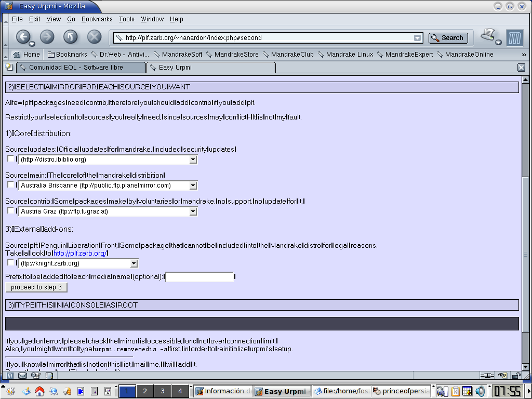Launch the Konqueror web browser icon
This screenshot has width=532, height=399.
point(54,391)
